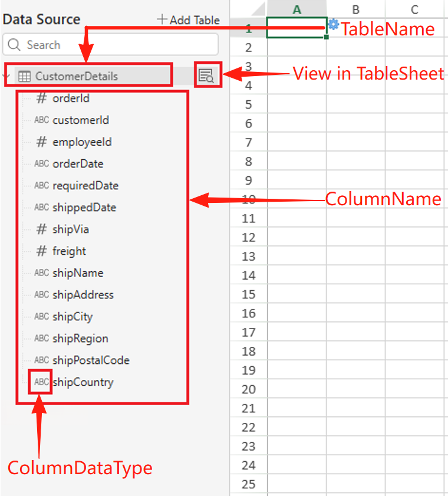Screen dimensions: 448x496
Task: Click the number type icon for orderId
Action: pyautogui.click(x=41, y=98)
